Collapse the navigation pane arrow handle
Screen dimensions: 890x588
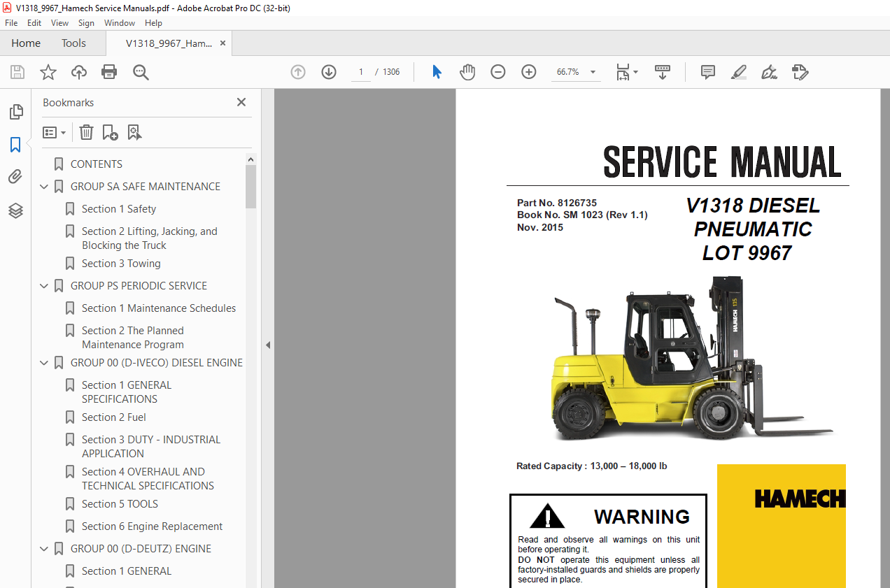click(x=267, y=345)
